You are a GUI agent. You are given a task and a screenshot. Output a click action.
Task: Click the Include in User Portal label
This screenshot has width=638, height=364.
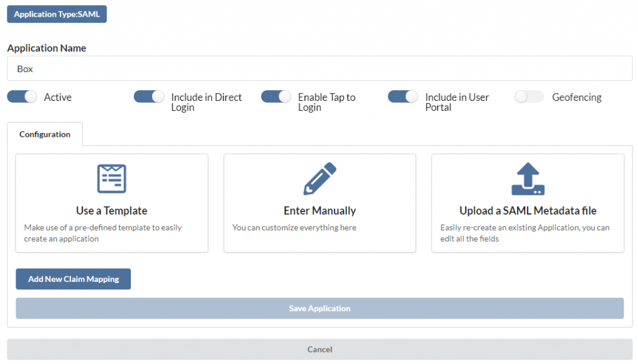(457, 103)
